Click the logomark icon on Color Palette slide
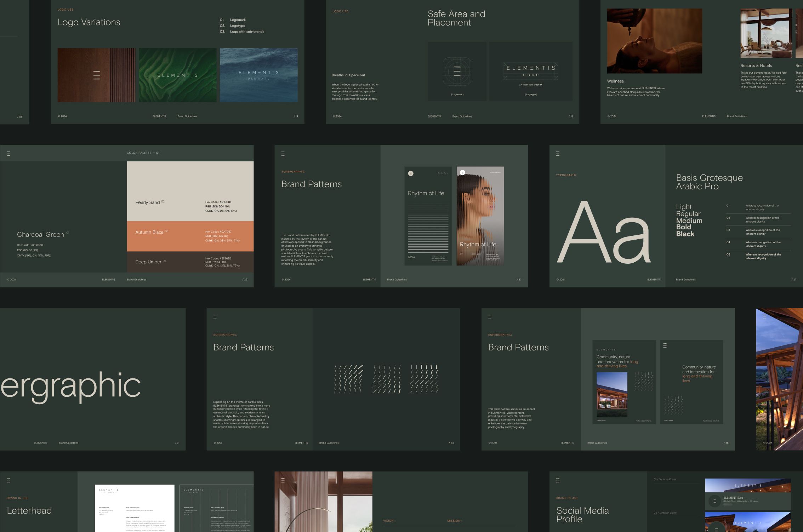803x532 pixels. pos(8,154)
